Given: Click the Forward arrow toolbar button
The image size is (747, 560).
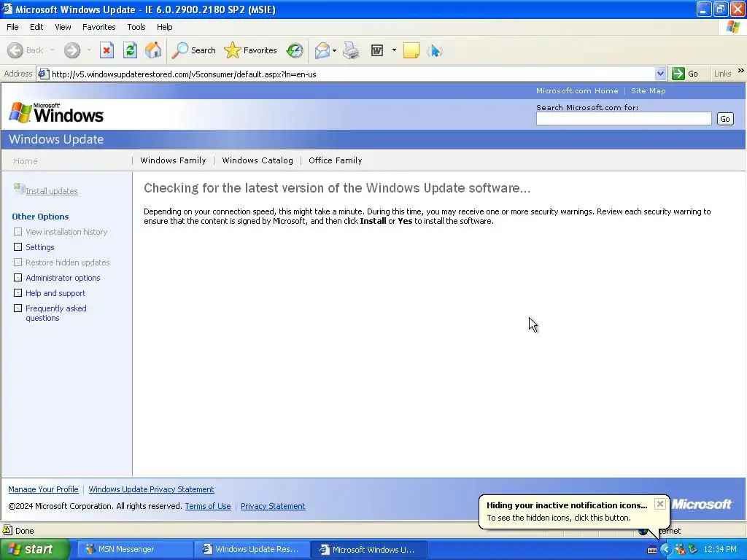Looking at the screenshot, I should tap(72, 50).
